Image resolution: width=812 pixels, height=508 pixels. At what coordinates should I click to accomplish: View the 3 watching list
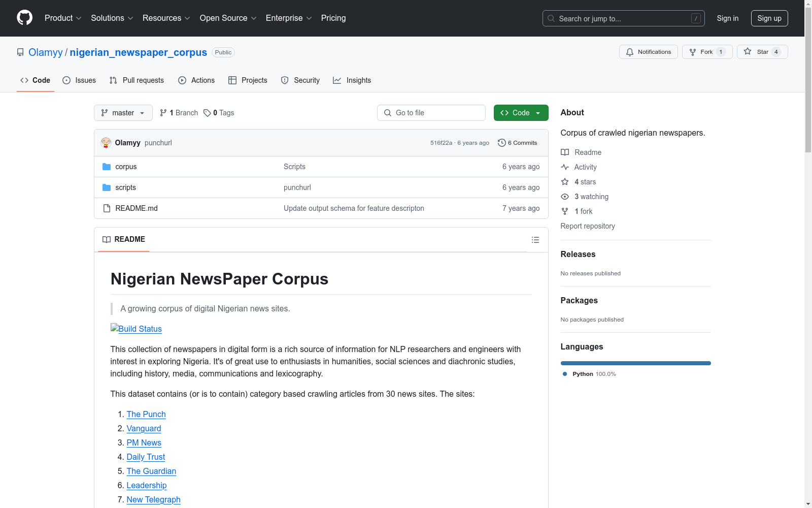pyautogui.click(x=585, y=197)
